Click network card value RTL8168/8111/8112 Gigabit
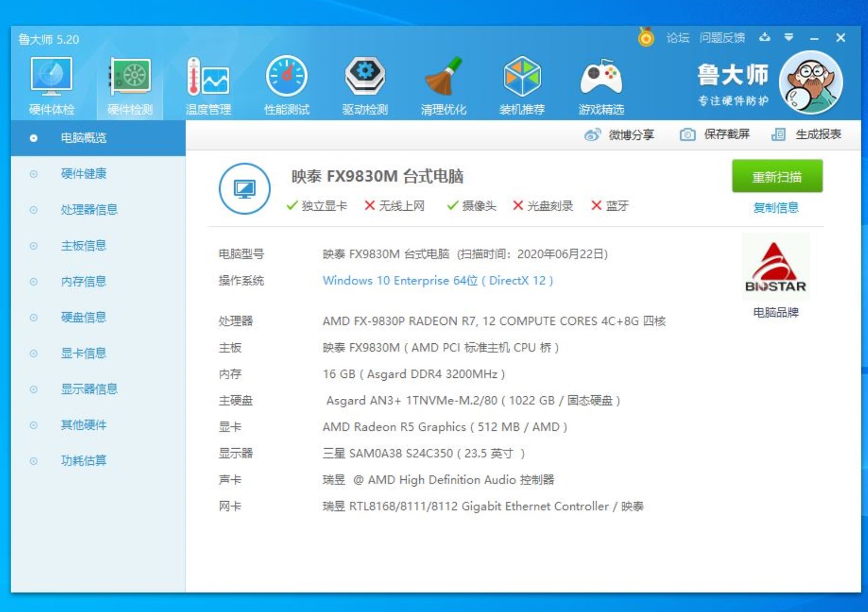The width and height of the screenshot is (868, 612). (x=483, y=506)
